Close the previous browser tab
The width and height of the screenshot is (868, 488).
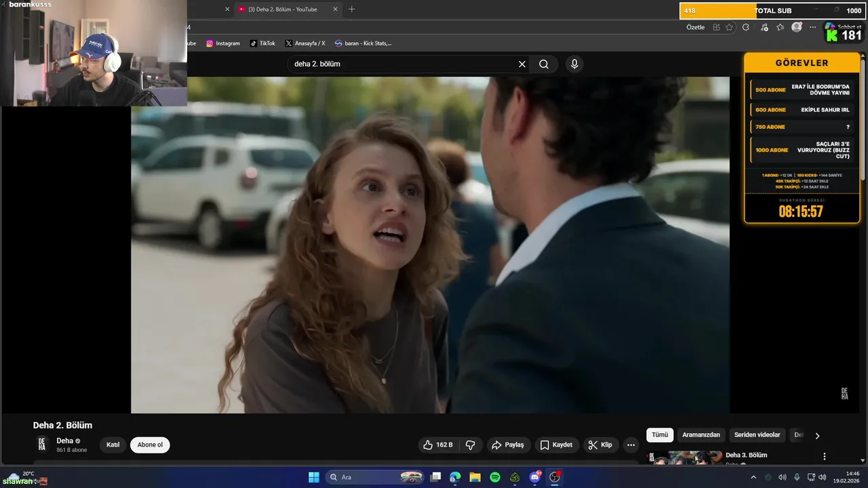227,9
